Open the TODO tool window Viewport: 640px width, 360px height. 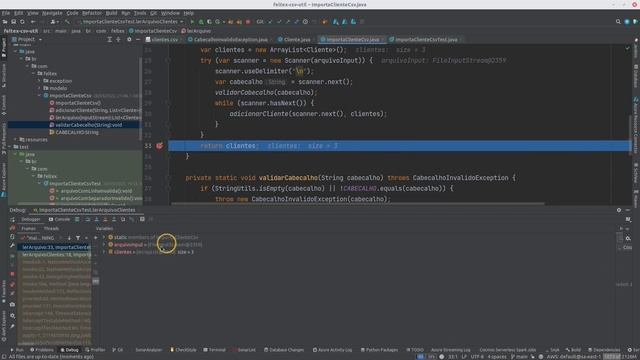(415, 350)
